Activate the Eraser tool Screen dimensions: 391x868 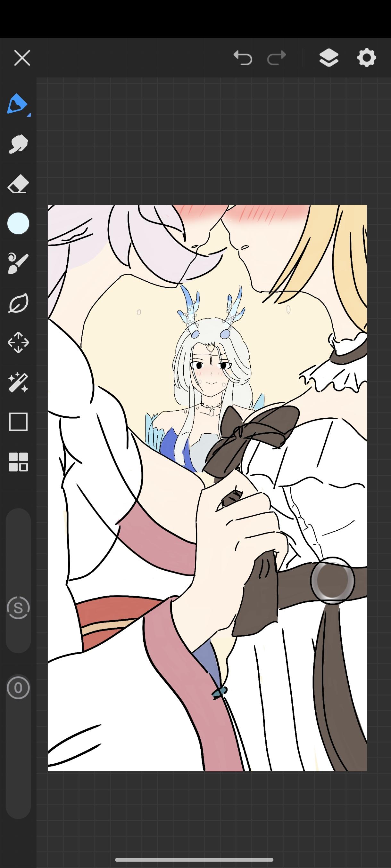click(18, 184)
